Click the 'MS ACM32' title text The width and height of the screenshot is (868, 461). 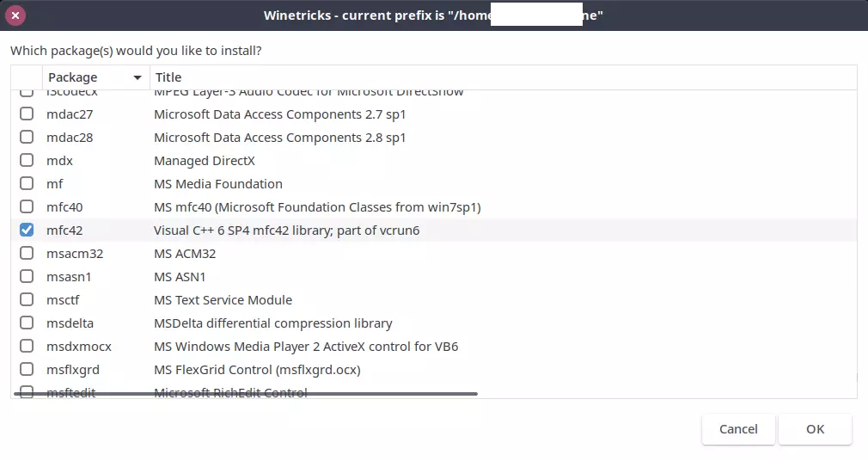click(x=185, y=254)
